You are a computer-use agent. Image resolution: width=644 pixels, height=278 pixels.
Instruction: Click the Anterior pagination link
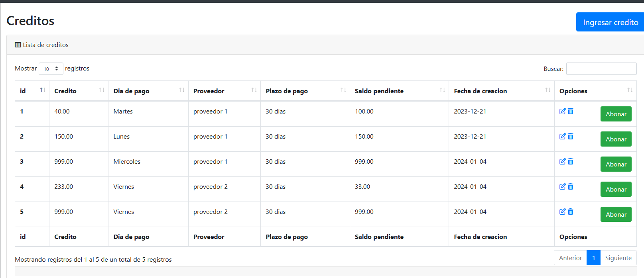click(571, 258)
